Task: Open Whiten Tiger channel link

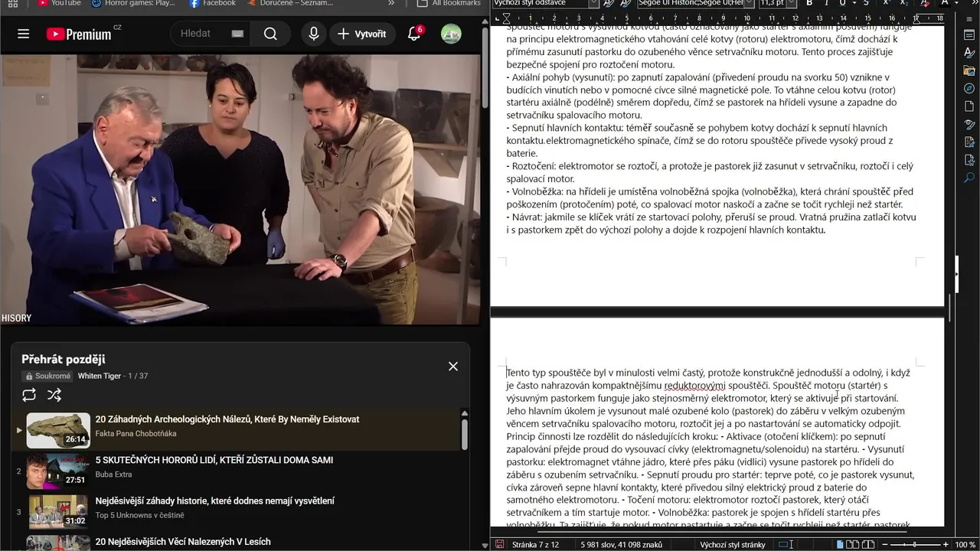Action: (x=100, y=377)
